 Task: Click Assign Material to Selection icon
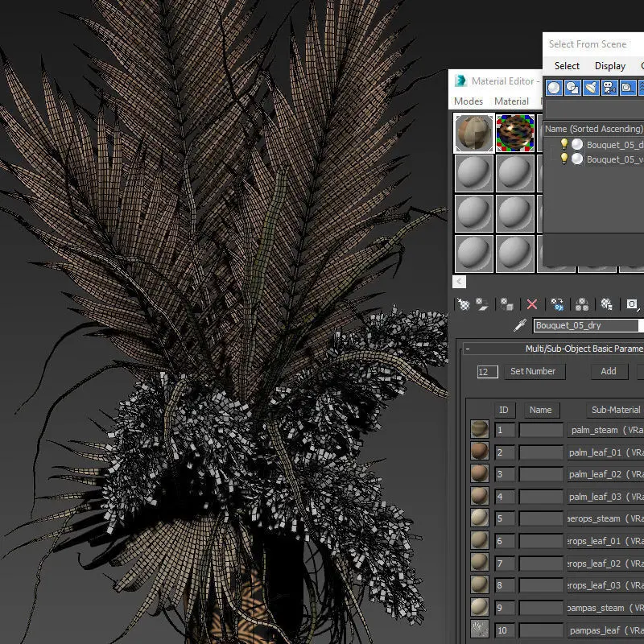click(x=507, y=304)
